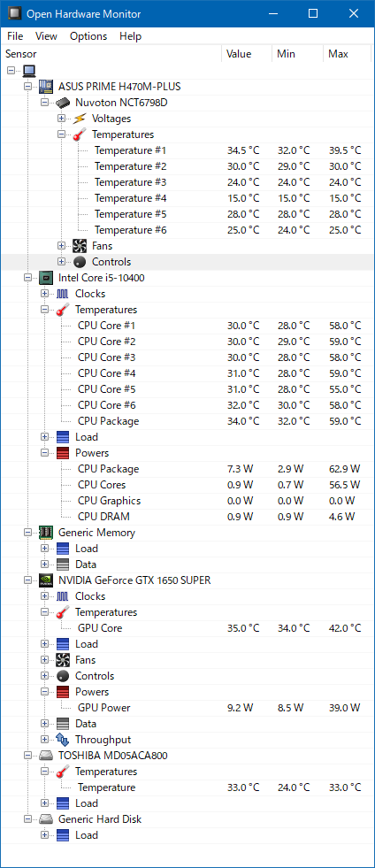Click the thermometer icon under Nuvoton NCT6798D
The width and height of the screenshot is (375, 868).
click(x=80, y=134)
